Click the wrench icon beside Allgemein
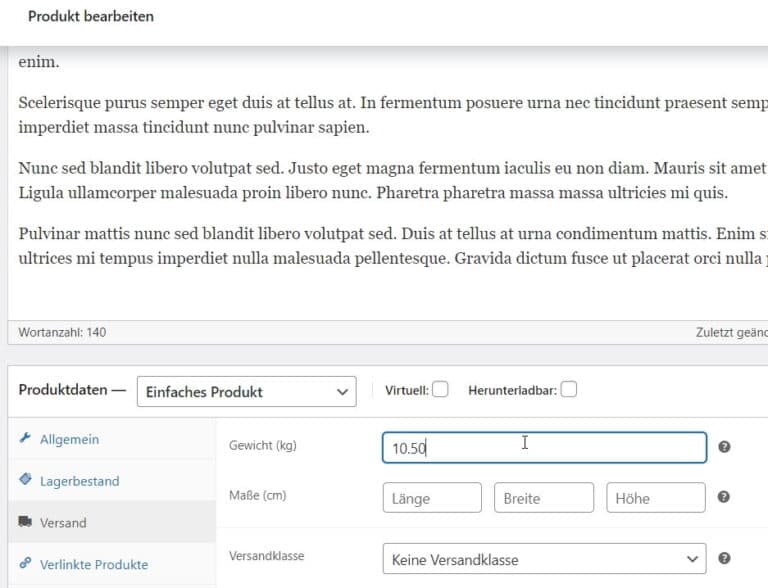Image resolution: width=768 pixels, height=588 pixels. 25,438
